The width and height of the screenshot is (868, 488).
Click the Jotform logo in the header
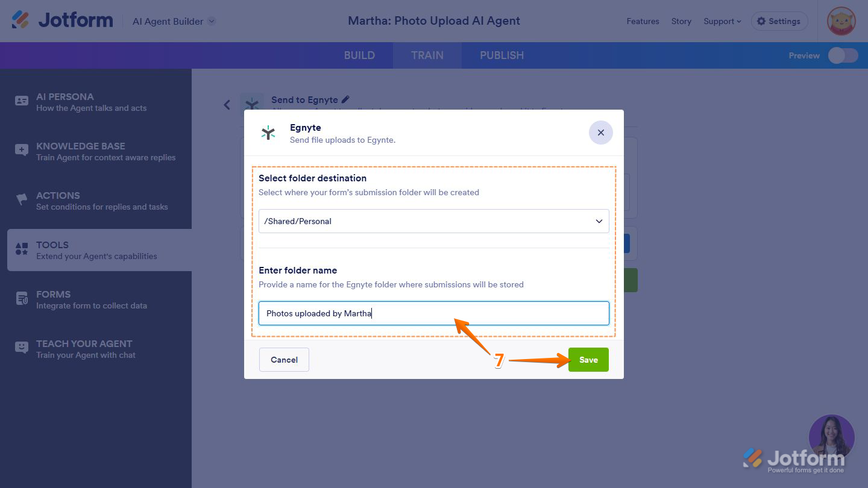click(62, 20)
